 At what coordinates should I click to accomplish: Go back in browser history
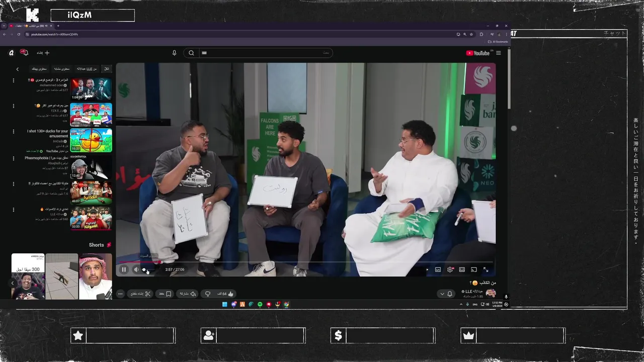tap(4, 34)
